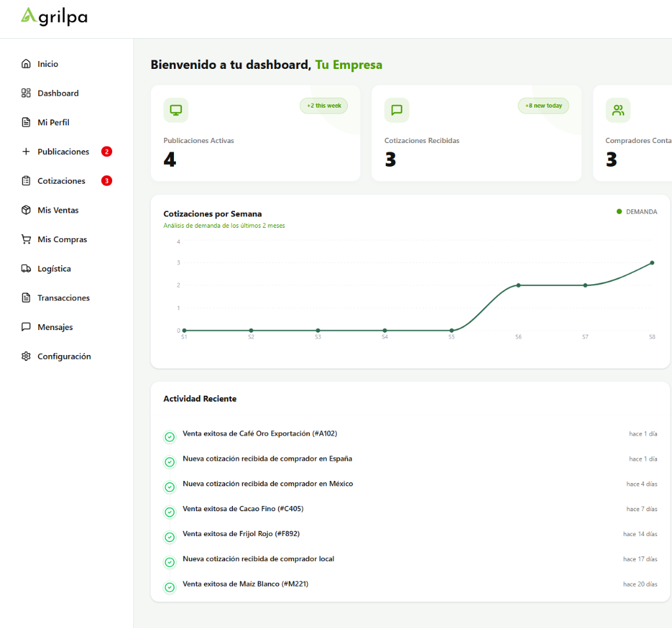This screenshot has width=672, height=628.
Task: Click the Mis Compras cart icon
Action: tap(26, 240)
